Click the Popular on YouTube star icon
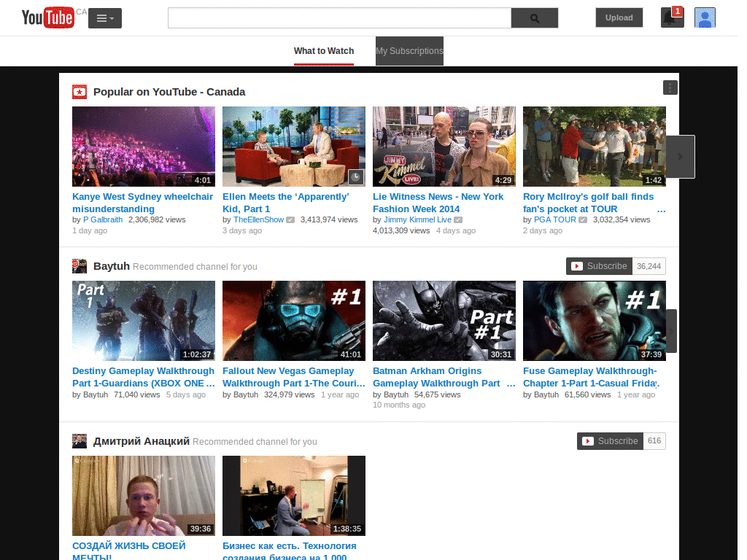 coord(80,92)
